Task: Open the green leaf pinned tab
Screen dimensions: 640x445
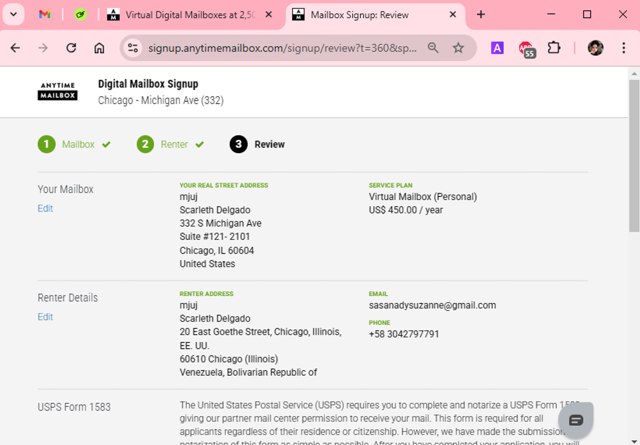Action: (x=80, y=15)
